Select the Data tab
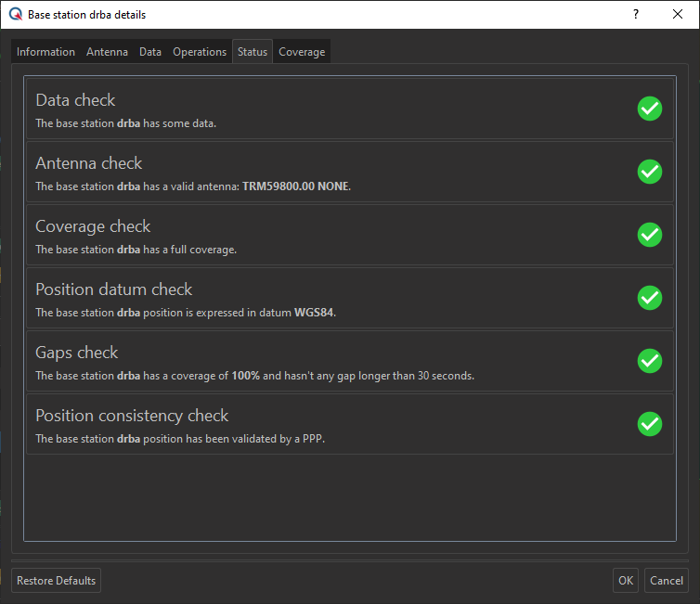 click(x=150, y=52)
